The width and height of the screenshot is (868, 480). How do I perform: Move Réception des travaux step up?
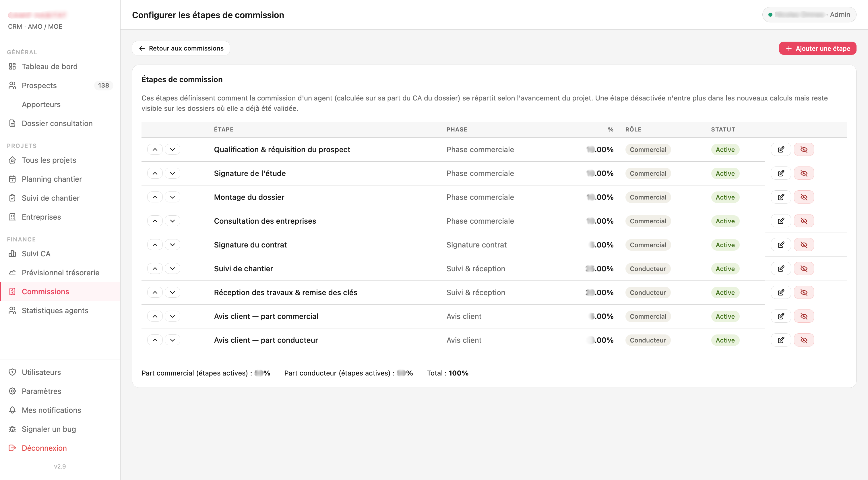pyautogui.click(x=155, y=292)
